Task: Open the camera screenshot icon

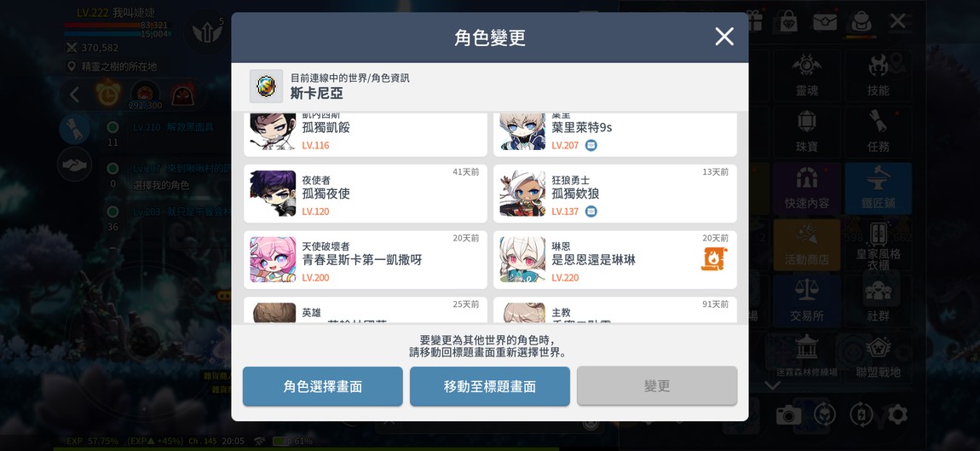Action: tap(788, 414)
